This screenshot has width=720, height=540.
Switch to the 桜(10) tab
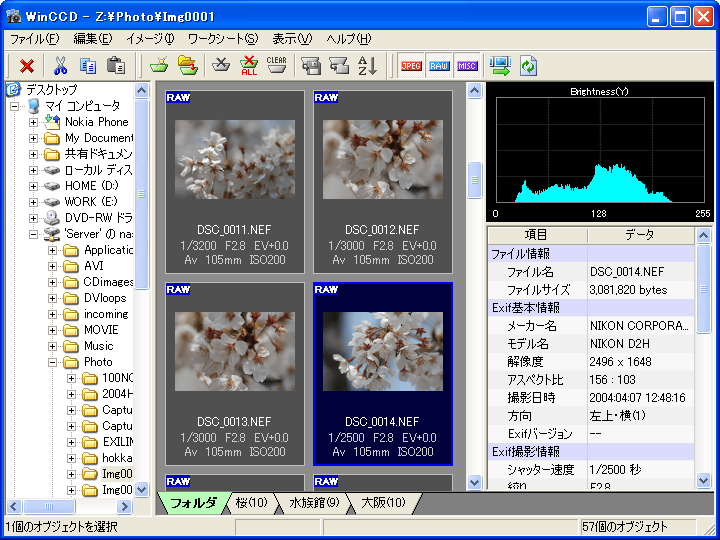252,503
